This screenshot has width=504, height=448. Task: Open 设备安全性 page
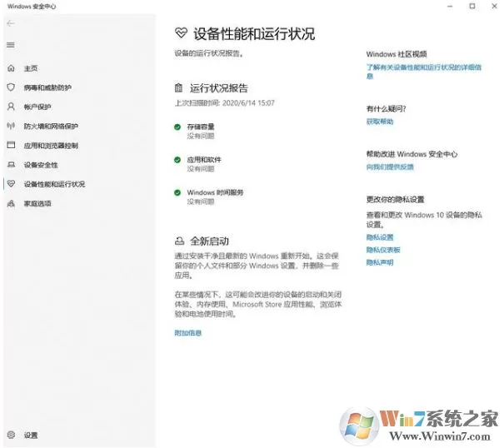click(x=41, y=165)
